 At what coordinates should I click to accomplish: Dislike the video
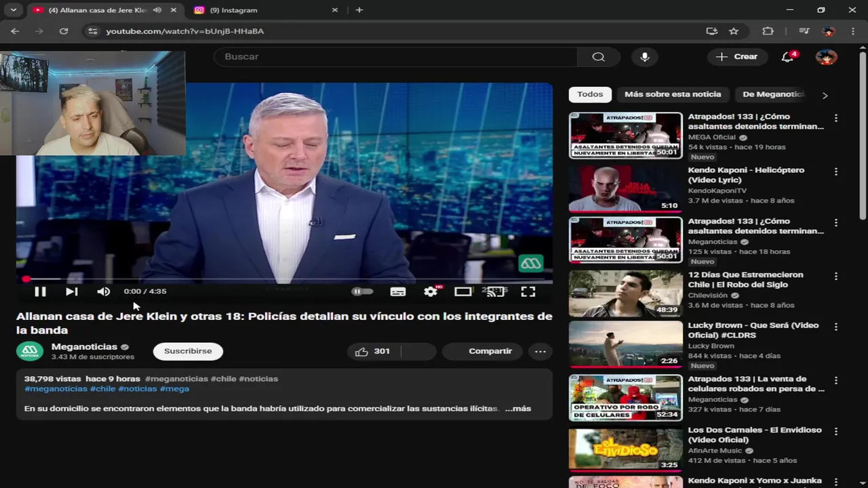point(418,351)
